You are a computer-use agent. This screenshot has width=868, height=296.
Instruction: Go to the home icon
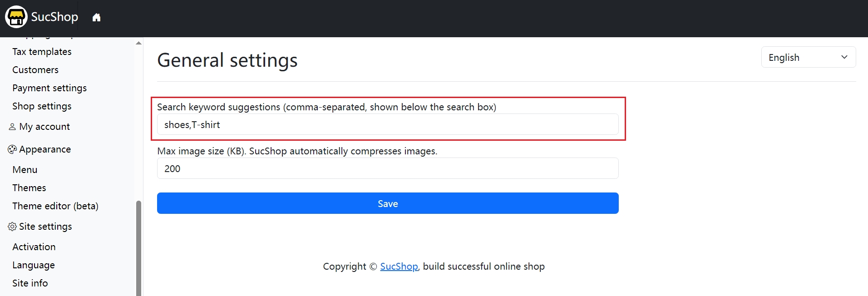(96, 18)
